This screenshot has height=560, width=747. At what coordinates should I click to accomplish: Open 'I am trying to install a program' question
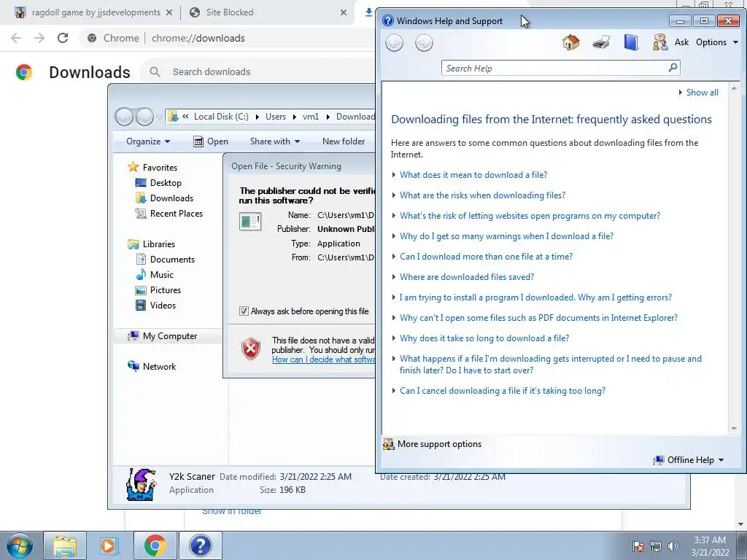tap(535, 297)
